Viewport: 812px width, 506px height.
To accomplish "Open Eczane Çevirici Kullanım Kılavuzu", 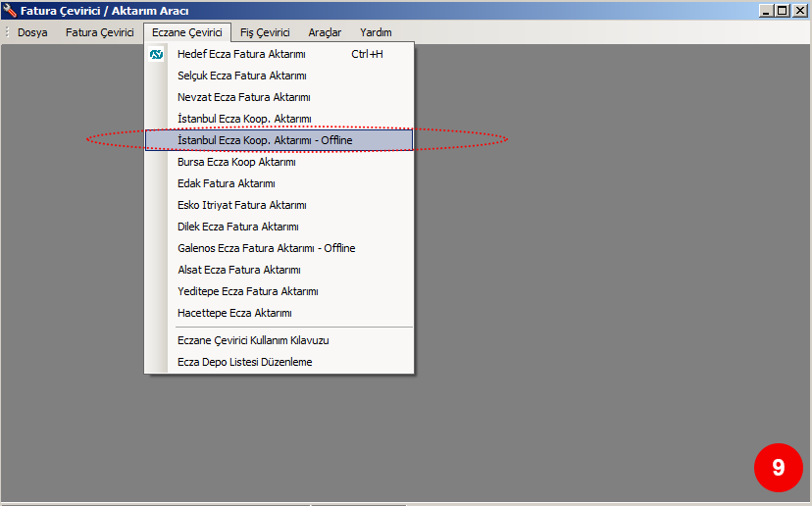I will pyautogui.click(x=279, y=340).
